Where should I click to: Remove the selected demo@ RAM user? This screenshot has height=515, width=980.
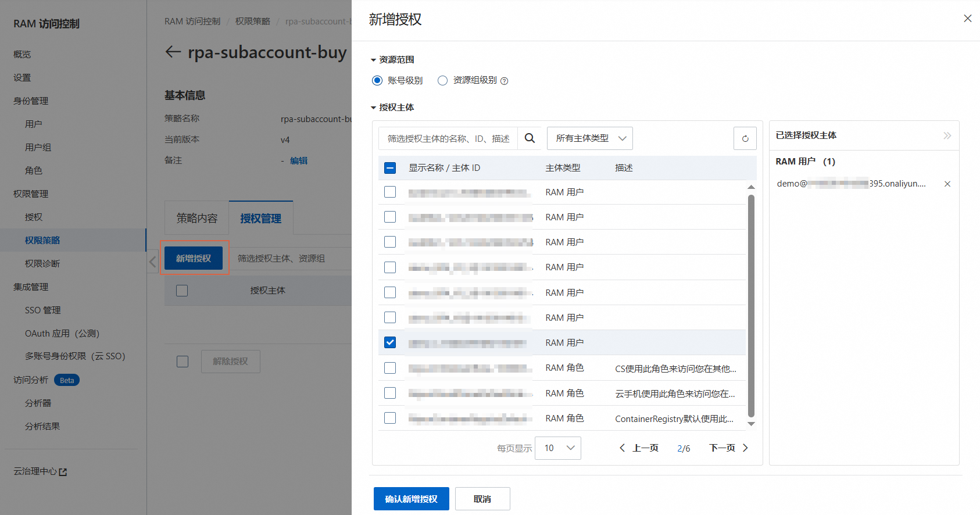coord(947,184)
